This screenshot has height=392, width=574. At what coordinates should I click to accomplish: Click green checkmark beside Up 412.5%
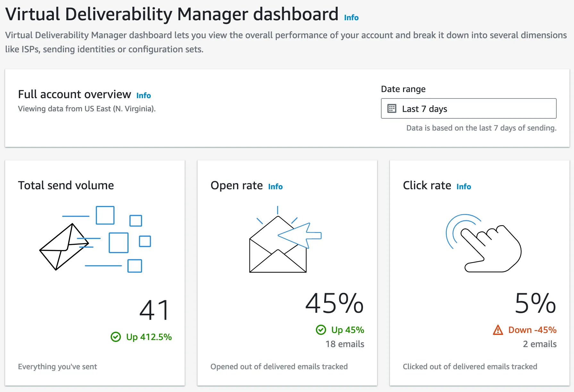coord(116,337)
